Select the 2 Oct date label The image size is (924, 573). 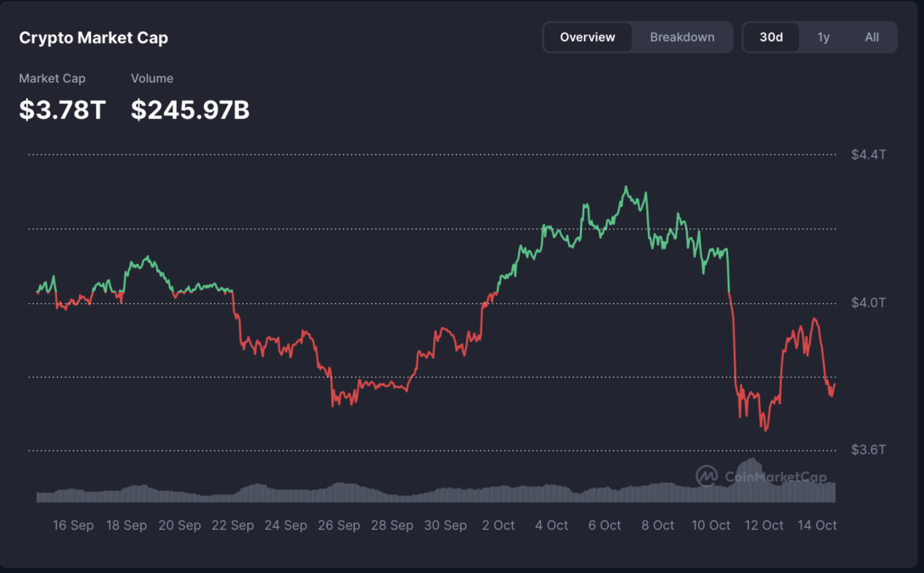click(498, 525)
